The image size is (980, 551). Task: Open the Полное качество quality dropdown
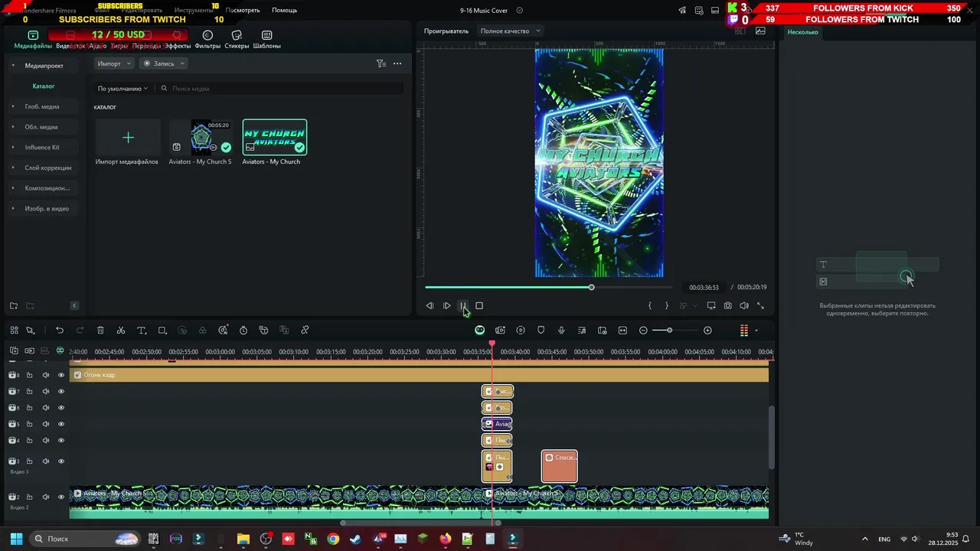[x=510, y=31]
